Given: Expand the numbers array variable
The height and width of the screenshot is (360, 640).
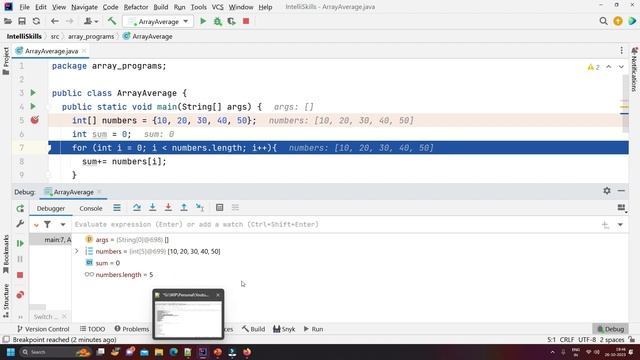Looking at the screenshot, I should (76, 251).
